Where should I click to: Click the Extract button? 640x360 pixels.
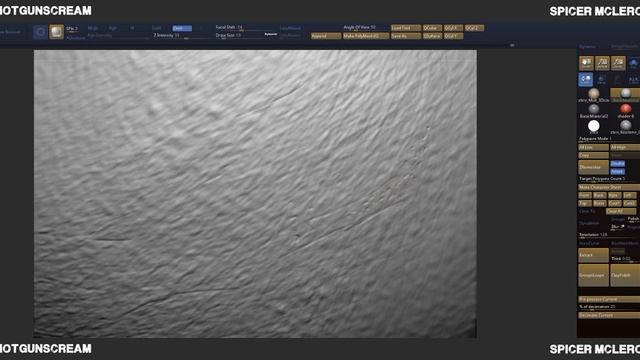593,255
